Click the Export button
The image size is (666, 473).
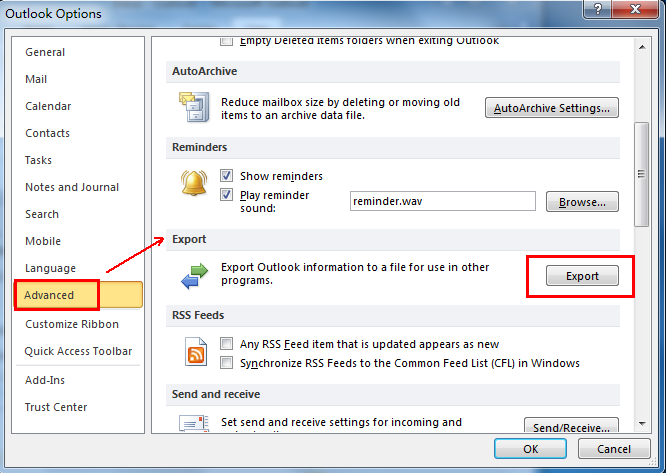pyautogui.click(x=581, y=276)
